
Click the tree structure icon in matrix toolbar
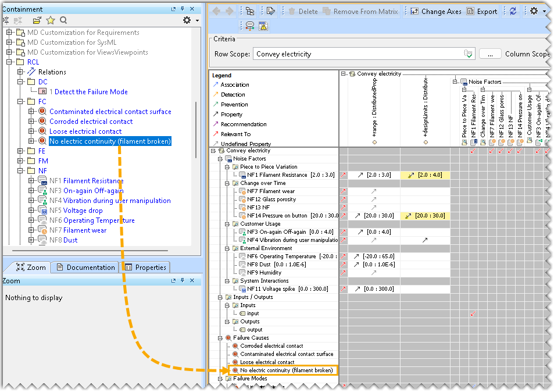(250, 11)
